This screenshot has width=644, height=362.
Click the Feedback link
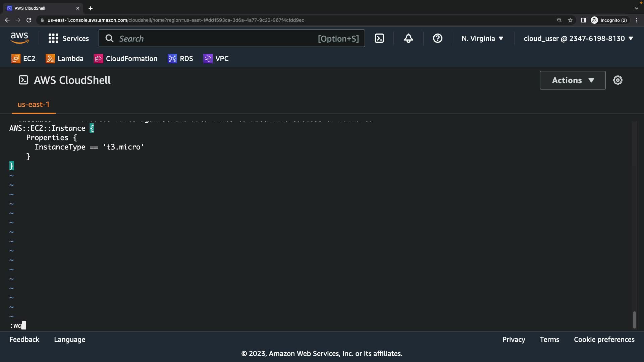click(x=24, y=340)
